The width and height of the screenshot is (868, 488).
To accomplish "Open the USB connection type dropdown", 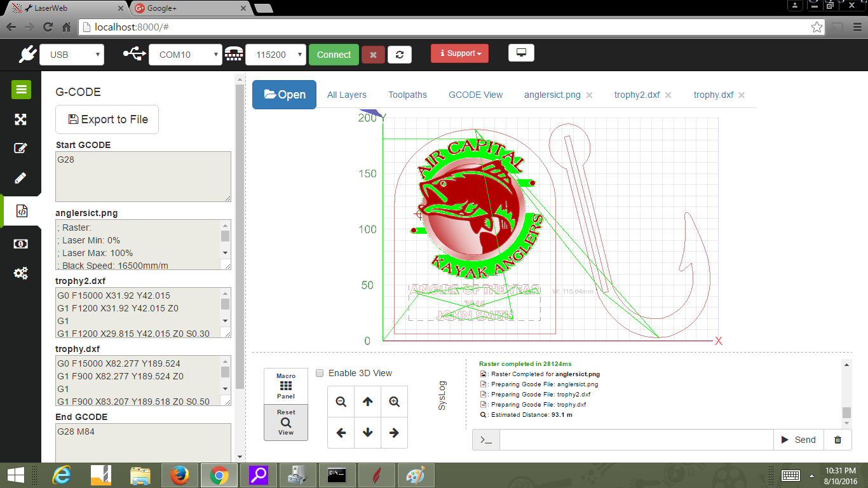I will (x=72, y=55).
